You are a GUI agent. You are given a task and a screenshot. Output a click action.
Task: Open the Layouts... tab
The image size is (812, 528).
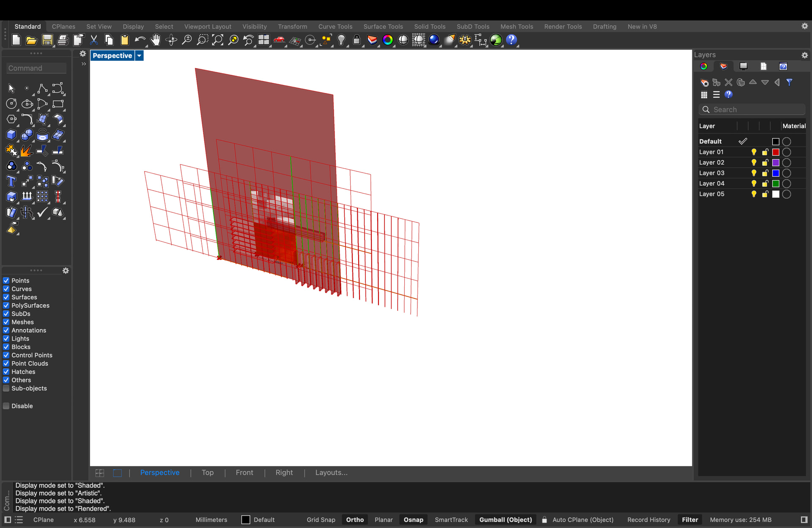tap(331, 473)
